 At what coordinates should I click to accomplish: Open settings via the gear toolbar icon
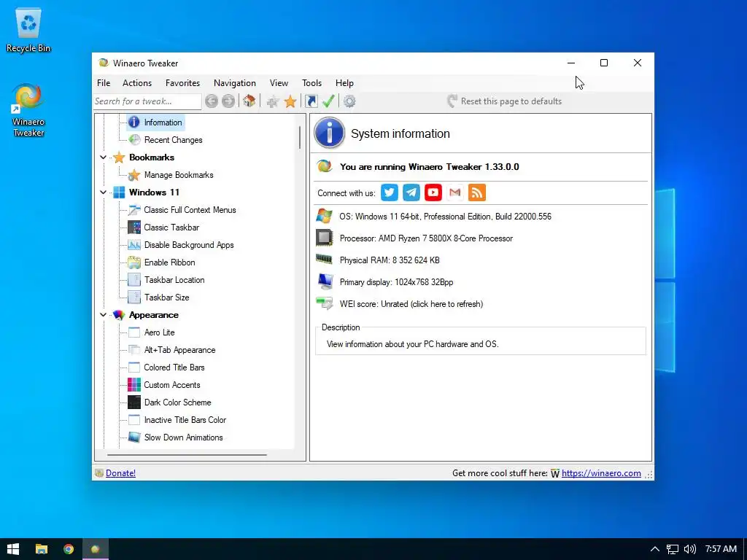tap(349, 101)
